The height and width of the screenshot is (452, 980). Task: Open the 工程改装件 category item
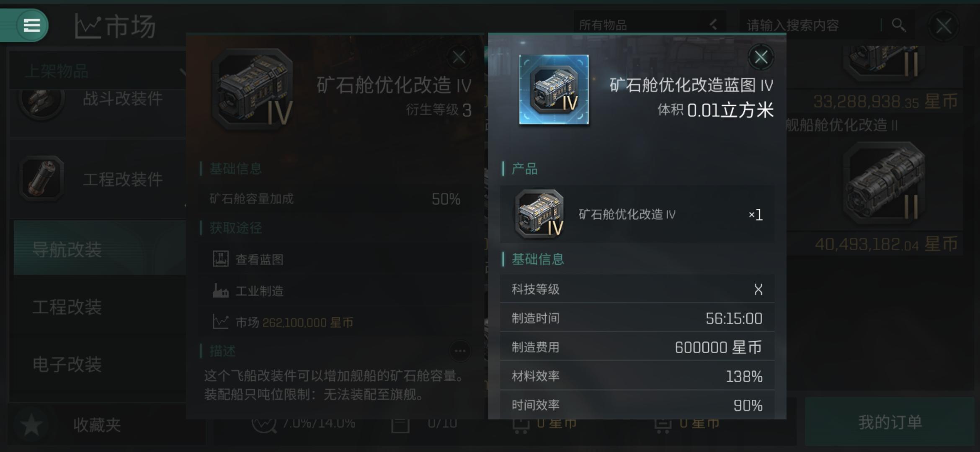pyautogui.click(x=98, y=179)
